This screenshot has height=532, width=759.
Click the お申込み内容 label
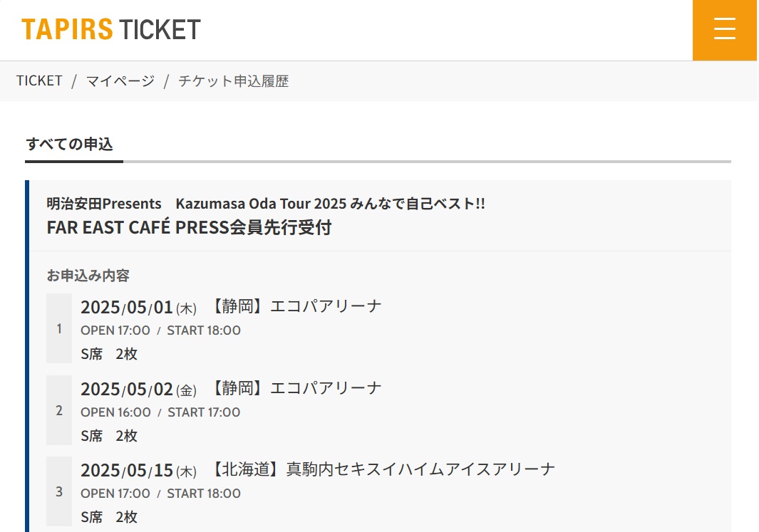(x=88, y=276)
